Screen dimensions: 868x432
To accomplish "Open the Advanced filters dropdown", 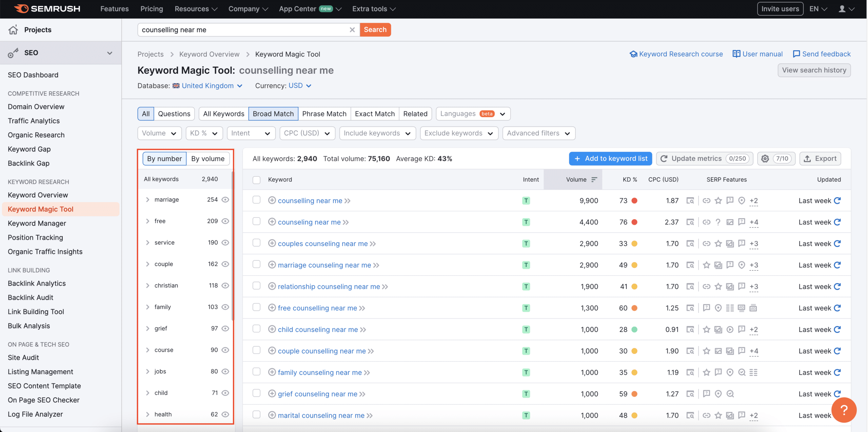I will point(539,133).
